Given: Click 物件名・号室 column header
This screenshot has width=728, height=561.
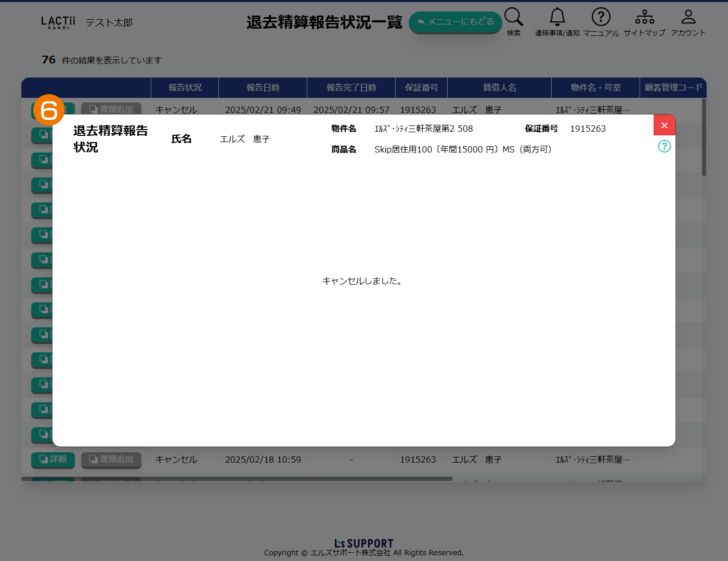Looking at the screenshot, I should pos(595,87).
